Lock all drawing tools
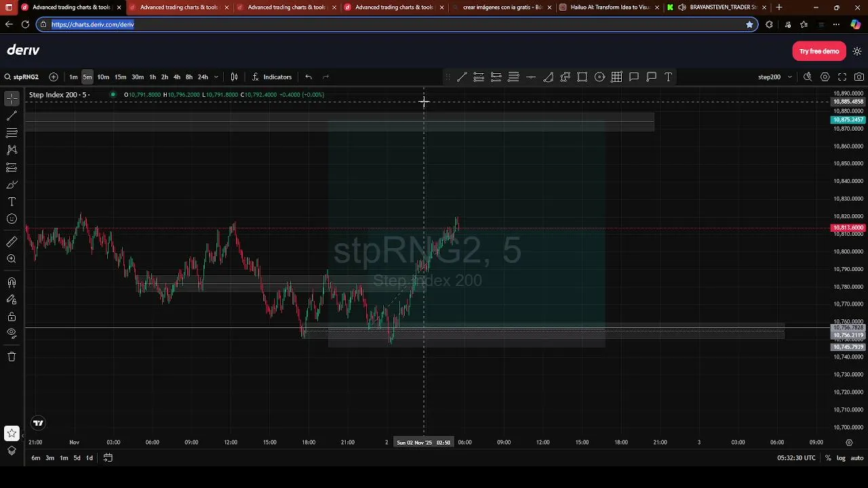Viewport: 868px width, 488px height. tap(12, 317)
